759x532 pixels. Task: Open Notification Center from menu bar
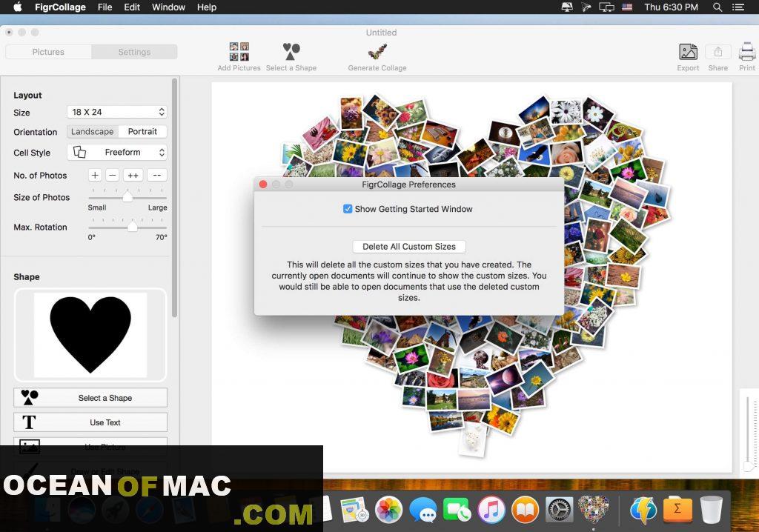(738, 7)
